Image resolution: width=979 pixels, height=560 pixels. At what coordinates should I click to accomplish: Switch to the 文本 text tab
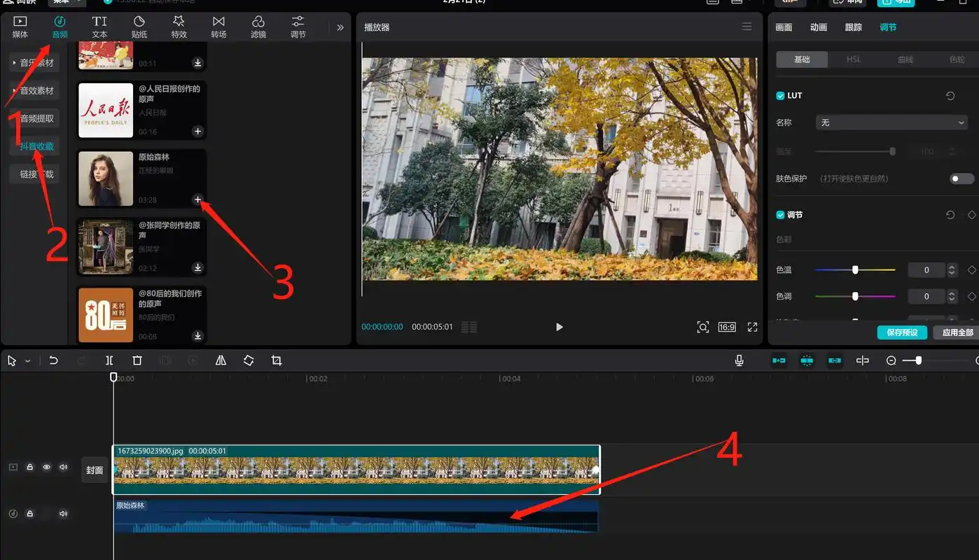point(99,27)
